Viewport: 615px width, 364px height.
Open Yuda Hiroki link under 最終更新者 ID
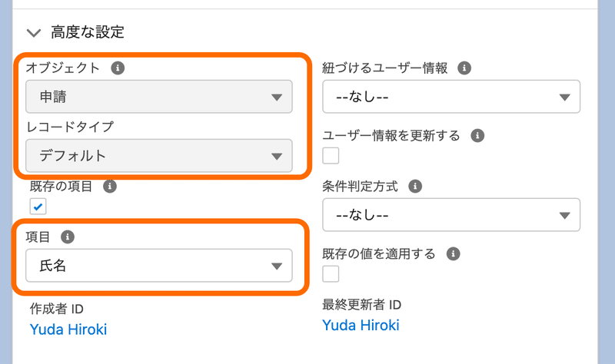[x=361, y=325]
